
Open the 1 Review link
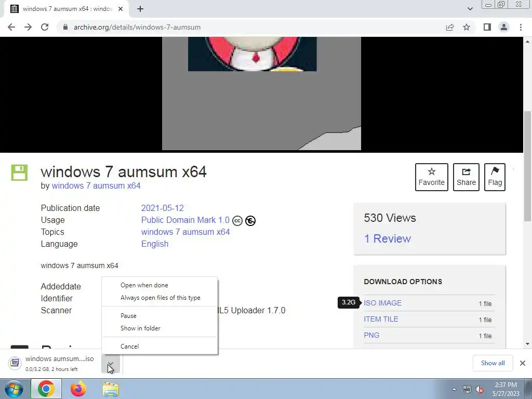tap(388, 238)
